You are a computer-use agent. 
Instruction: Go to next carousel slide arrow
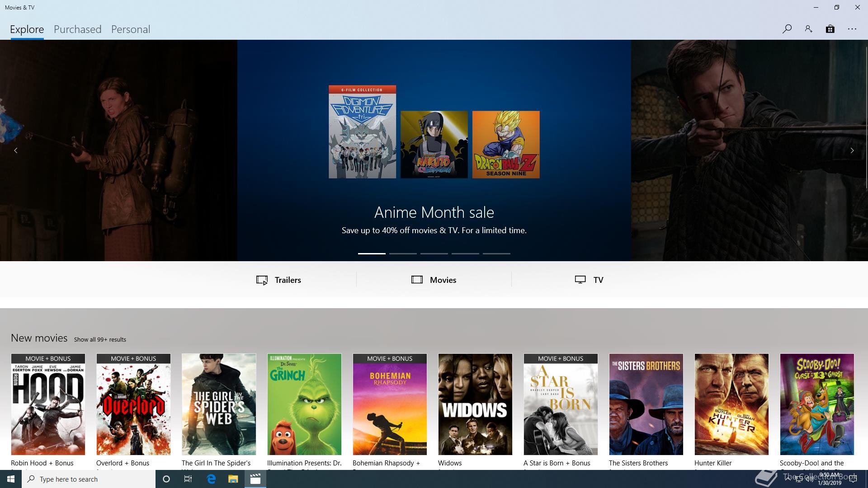click(x=852, y=150)
